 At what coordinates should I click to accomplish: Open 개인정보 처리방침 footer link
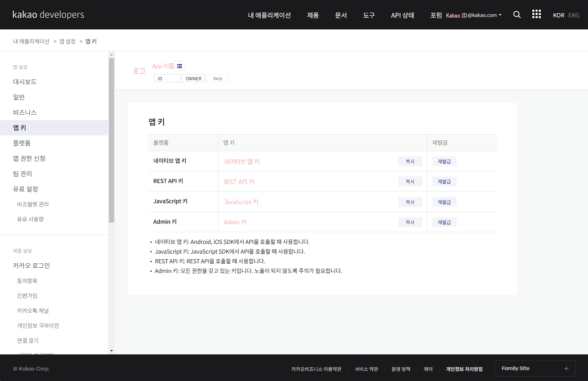(464, 369)
